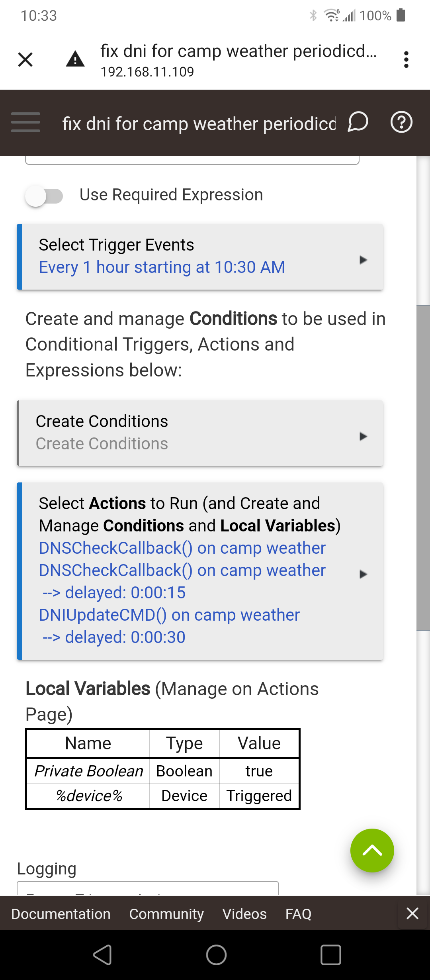This screenshot has height=980, width=430.
Task: Tap the Android back navigation button
Action: pyautogui.click(x=103, y=955)
